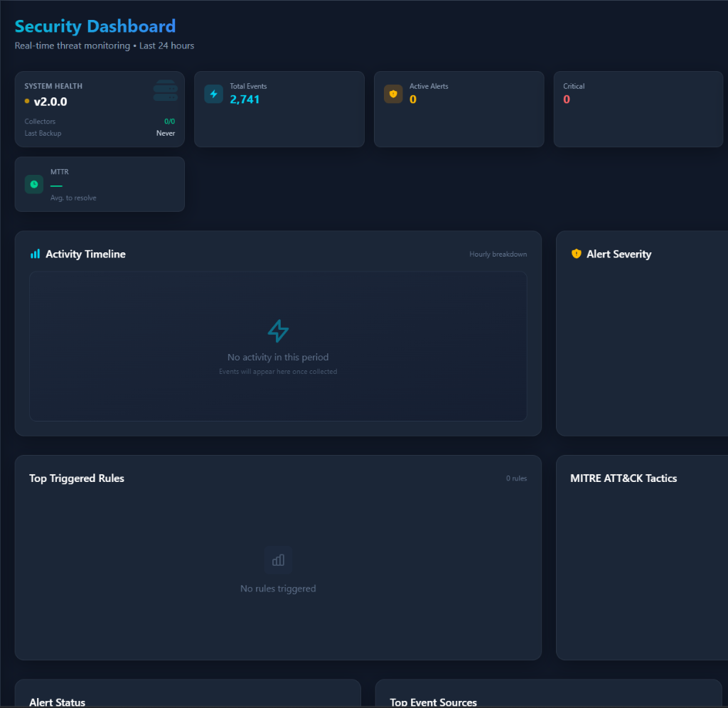Click the lightning bolt icon on Total Events card
The image size is (728, 708).
point(213,93)
